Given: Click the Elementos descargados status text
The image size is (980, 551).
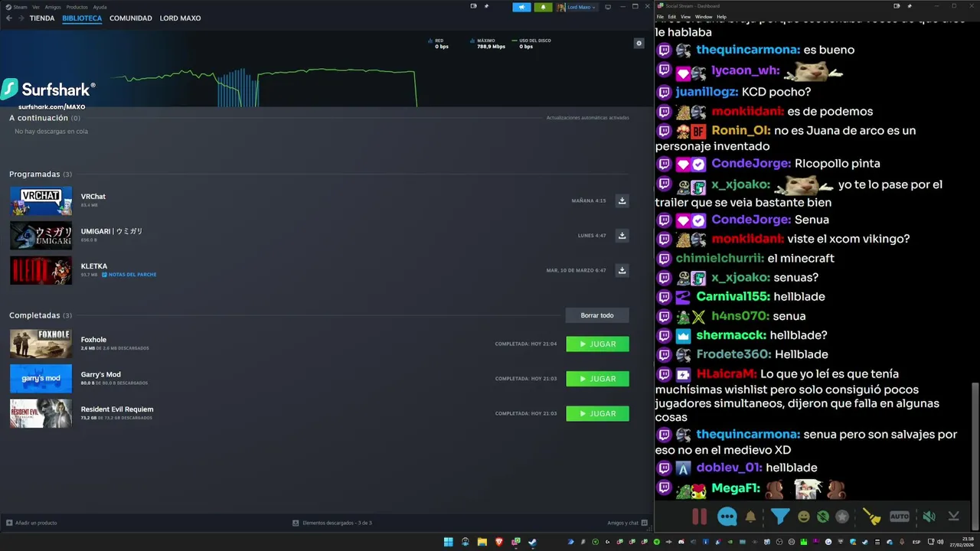Looking at the screenshot, I should tap(336, 523).
